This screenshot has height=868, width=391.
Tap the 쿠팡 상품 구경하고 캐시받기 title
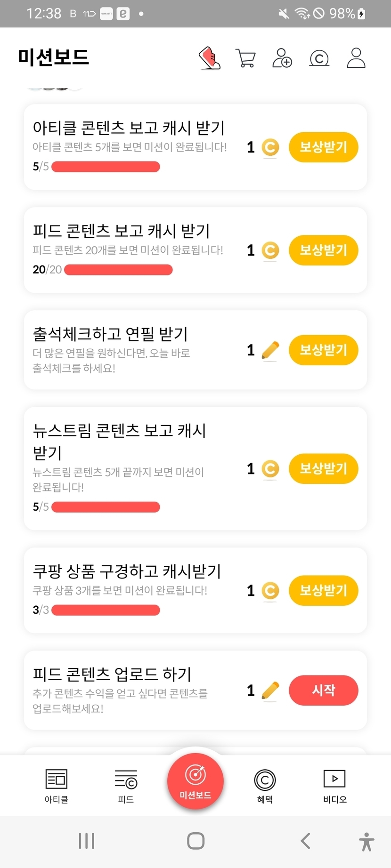pos(127,571)
